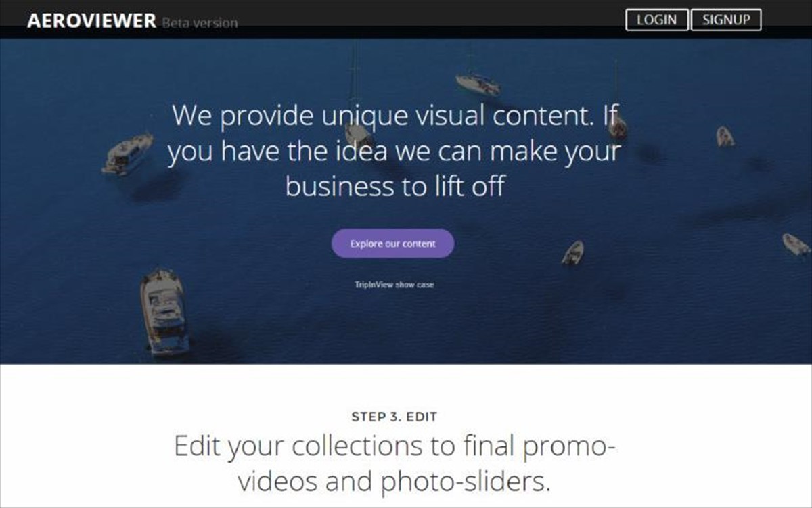Click the white section below the hero image

pyautogui.click(x=406, y=436)
